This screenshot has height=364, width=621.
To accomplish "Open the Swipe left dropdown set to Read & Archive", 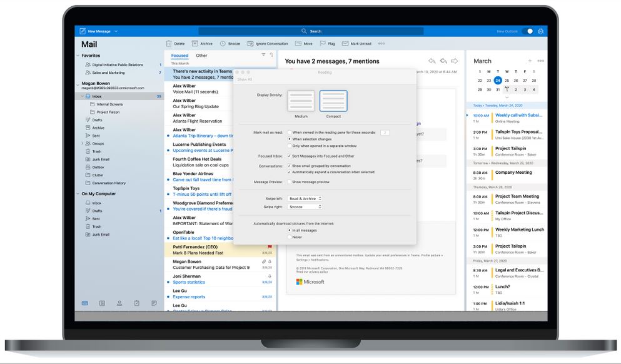I will point(305,198).
